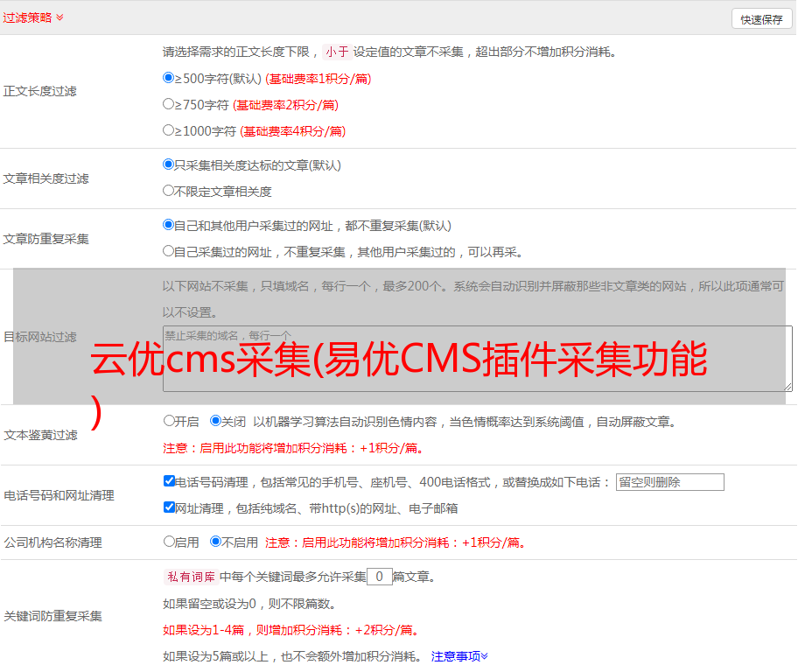Viewport: 798px width, 672px height.
Task: Choose 不限定文章相关度 radio option
Action: [x=168, y=191]
